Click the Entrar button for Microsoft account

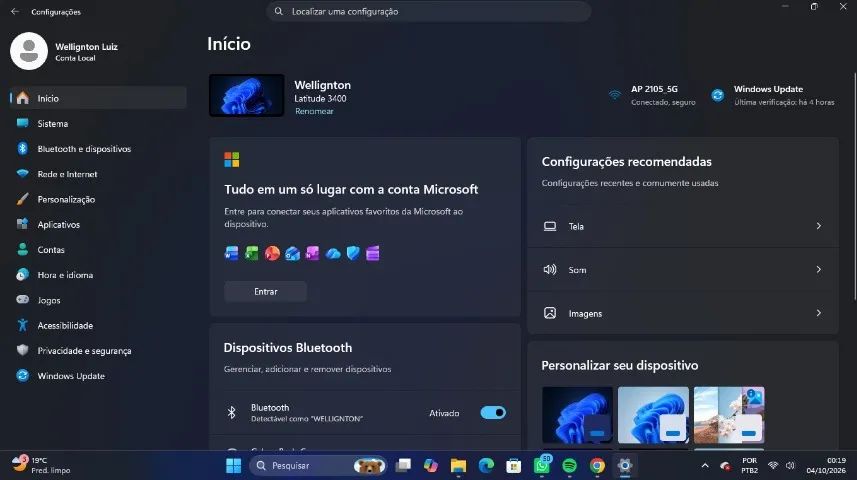tap(266, 291)
